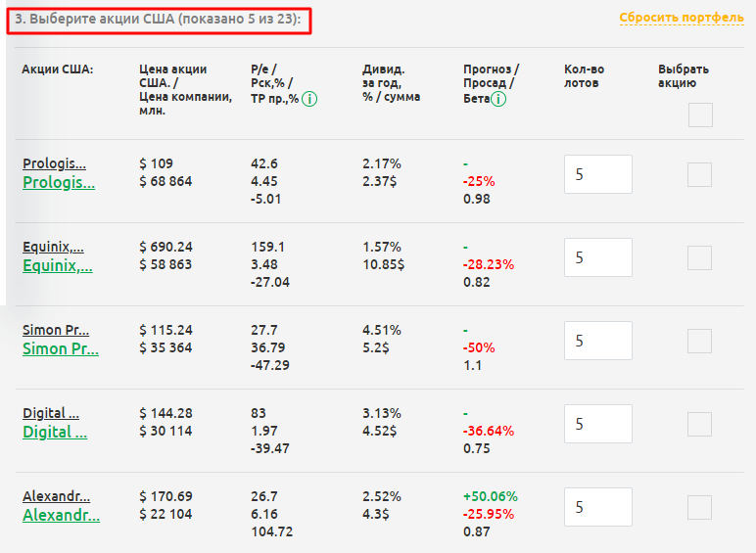Click the Simon Pr... lot quantity input
The width and height of the screenshot is (756, 553).
tap(598, 341)
